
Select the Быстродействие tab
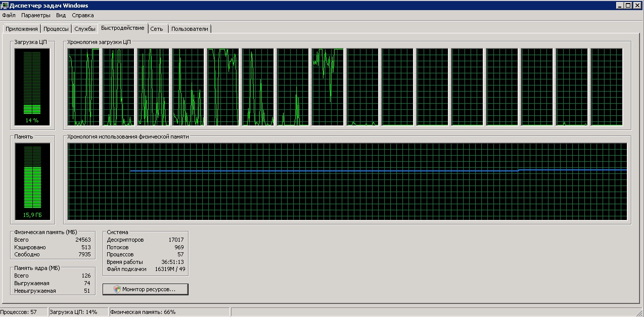(122, 28)
